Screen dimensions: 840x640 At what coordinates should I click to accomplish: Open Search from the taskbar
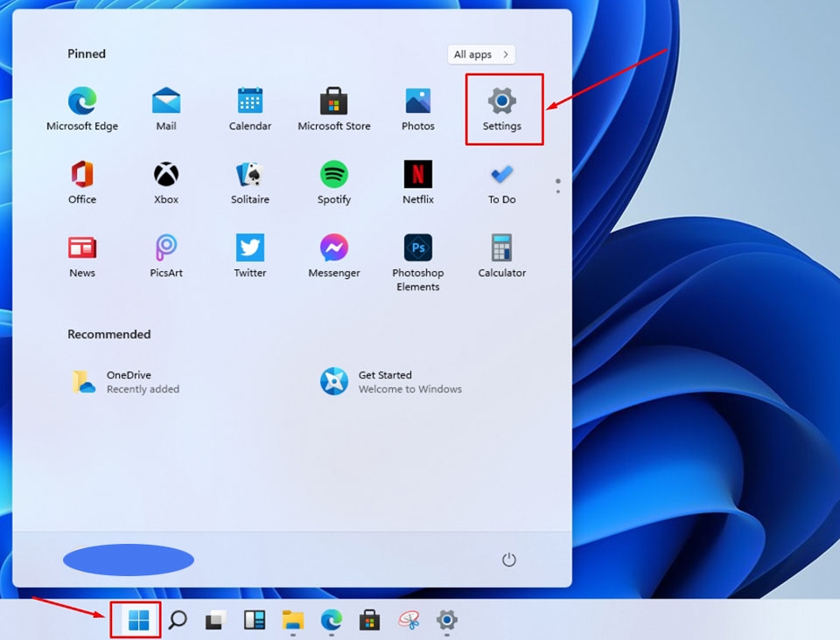(x=178, y=620)
